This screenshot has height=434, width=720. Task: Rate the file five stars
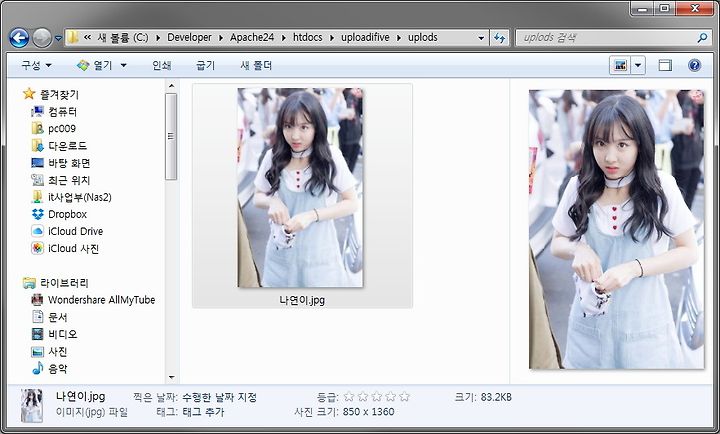405,396
